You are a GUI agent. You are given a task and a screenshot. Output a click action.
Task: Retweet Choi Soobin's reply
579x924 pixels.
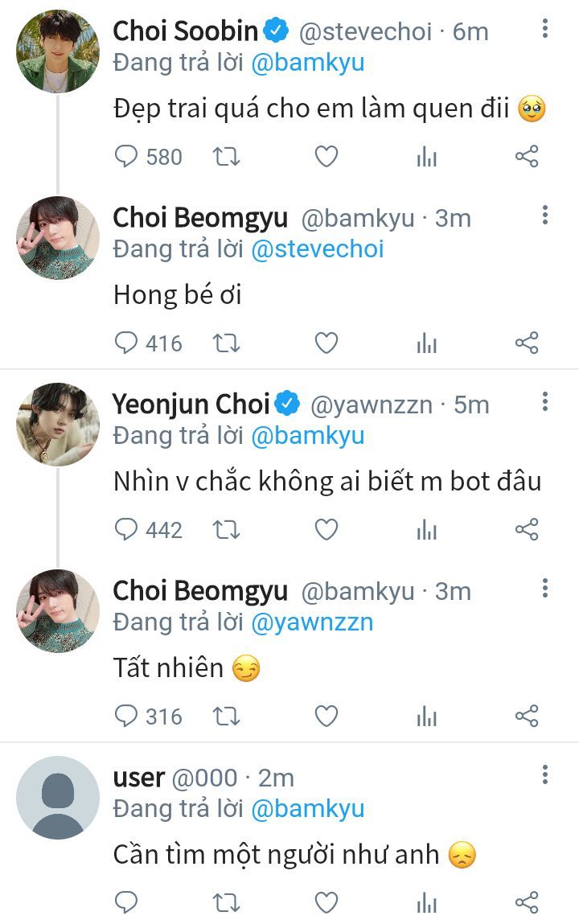pyautogui.click(x=226, y=157)
